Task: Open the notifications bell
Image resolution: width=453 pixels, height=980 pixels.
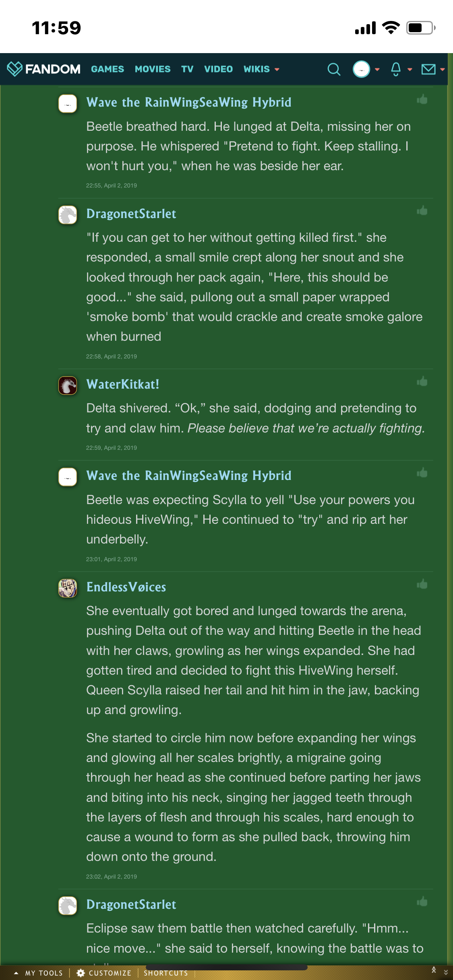Action: [396, 70]
